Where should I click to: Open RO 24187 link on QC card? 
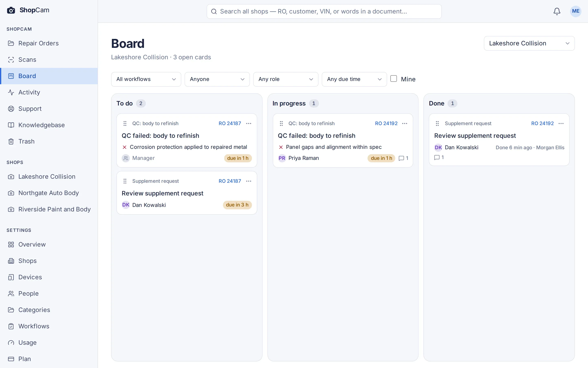coord(230,123)
